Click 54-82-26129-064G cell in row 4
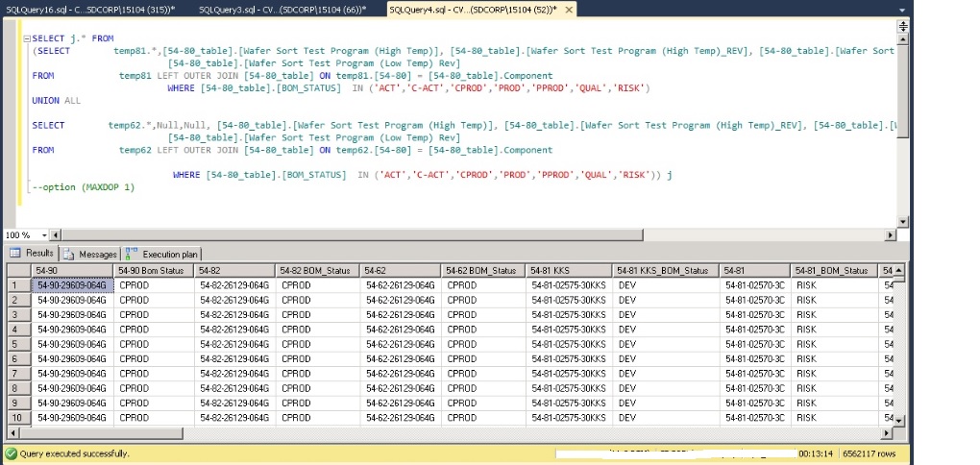 pos(235,330)
